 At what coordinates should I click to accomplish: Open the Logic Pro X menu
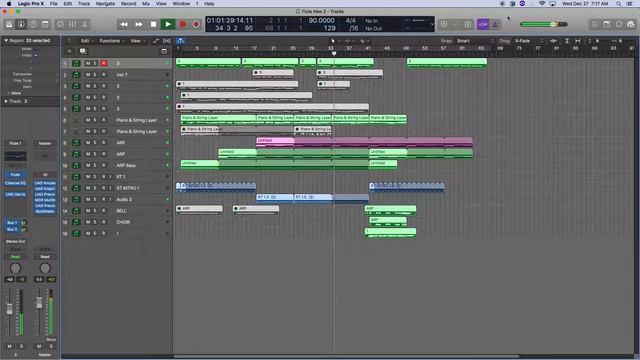point(31,4)
